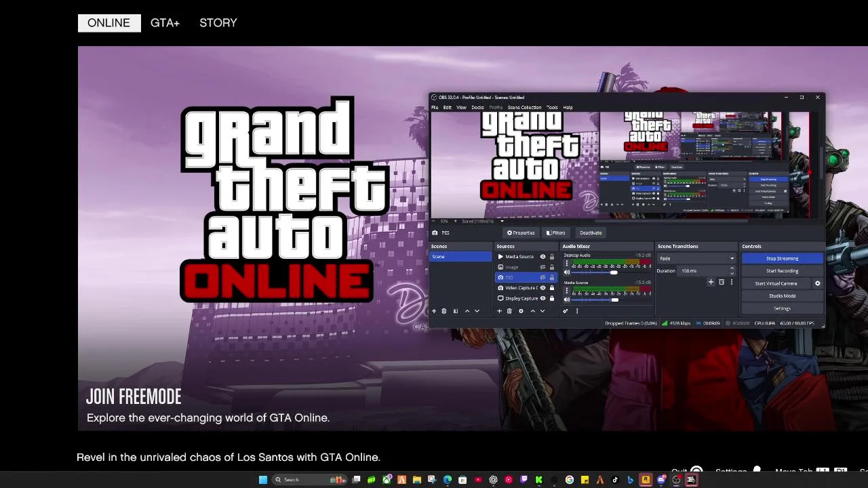Mute Media Source speaker icon in mixer
Image resolution: width=868 pixels, height=488 pixels.
567,300
